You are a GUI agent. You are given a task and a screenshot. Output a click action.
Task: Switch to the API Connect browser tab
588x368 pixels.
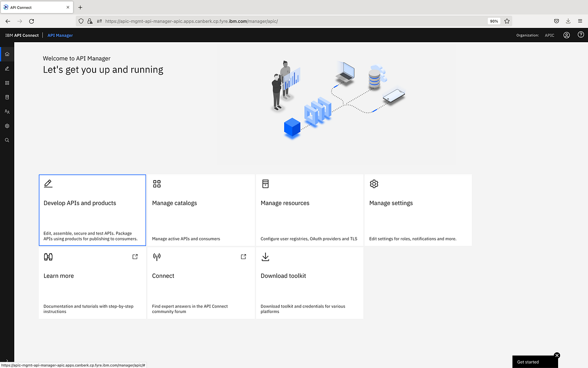tap(34, 7)
